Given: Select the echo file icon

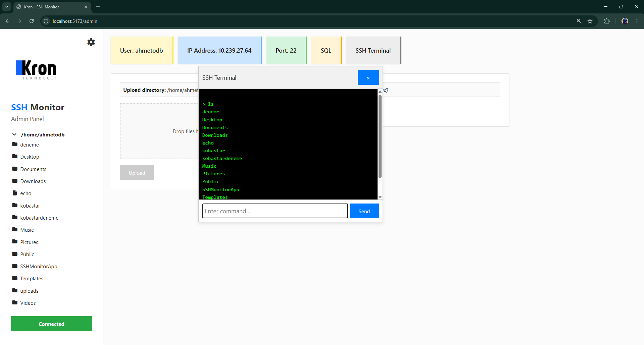Looking at the screenshot, I should [15, 193].
